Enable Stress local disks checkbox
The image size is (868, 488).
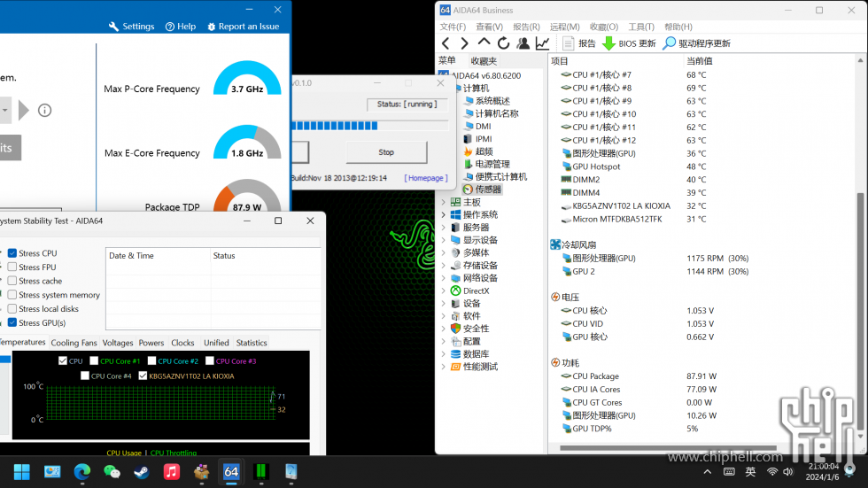[x=12, y=309]
